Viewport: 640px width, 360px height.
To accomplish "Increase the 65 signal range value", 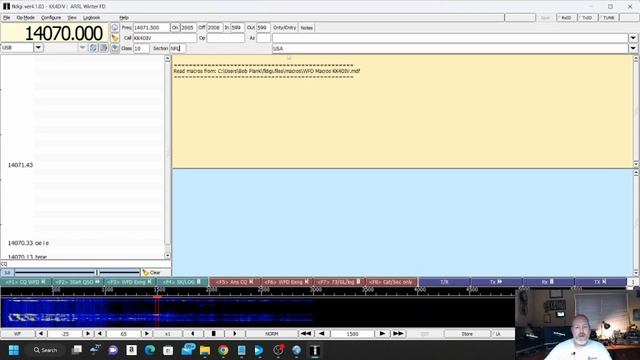I will coord(147,334).
